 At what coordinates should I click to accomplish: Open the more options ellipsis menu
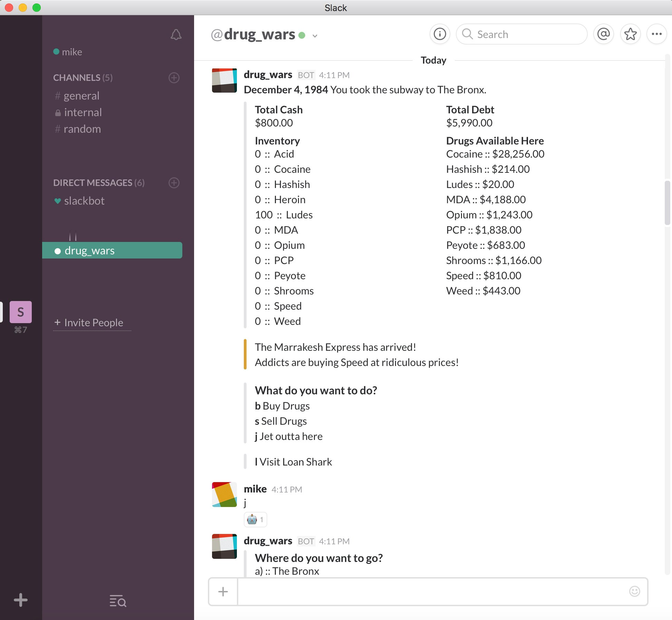657,34
